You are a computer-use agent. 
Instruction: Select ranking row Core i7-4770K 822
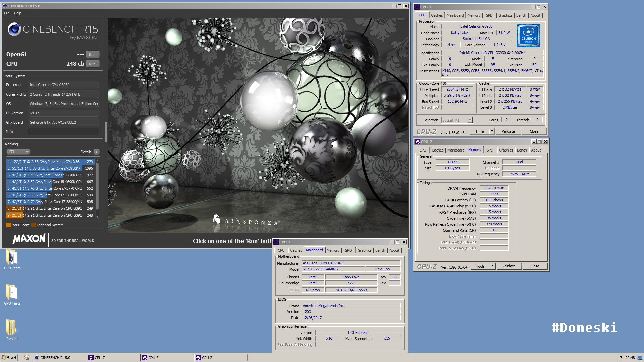(50, 175)
